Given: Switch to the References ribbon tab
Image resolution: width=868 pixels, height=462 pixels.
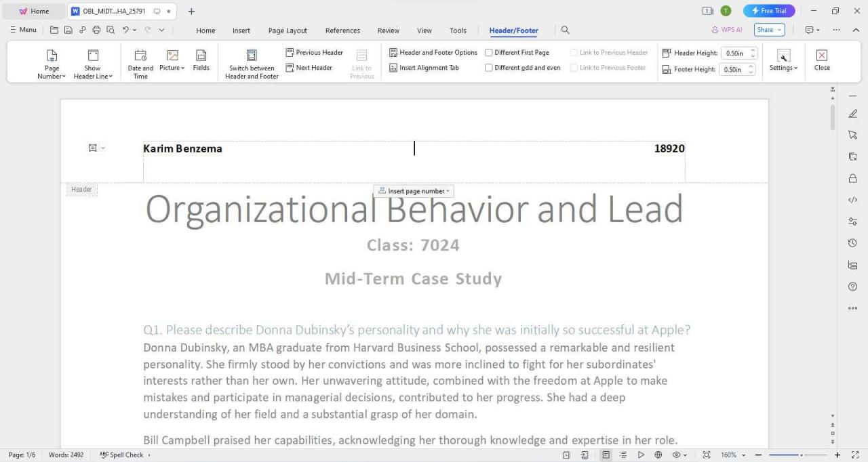Looking at the screenshot, I should coord(342,30).
